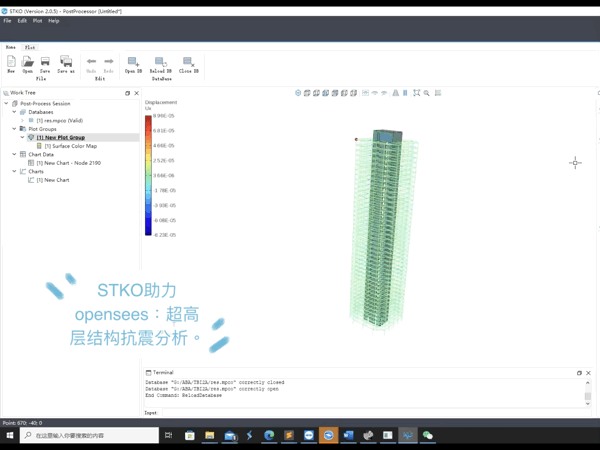The image size is (600, 450).
Task: Click the legend maximum value 8.98E-05
Action: coord(164,116)
